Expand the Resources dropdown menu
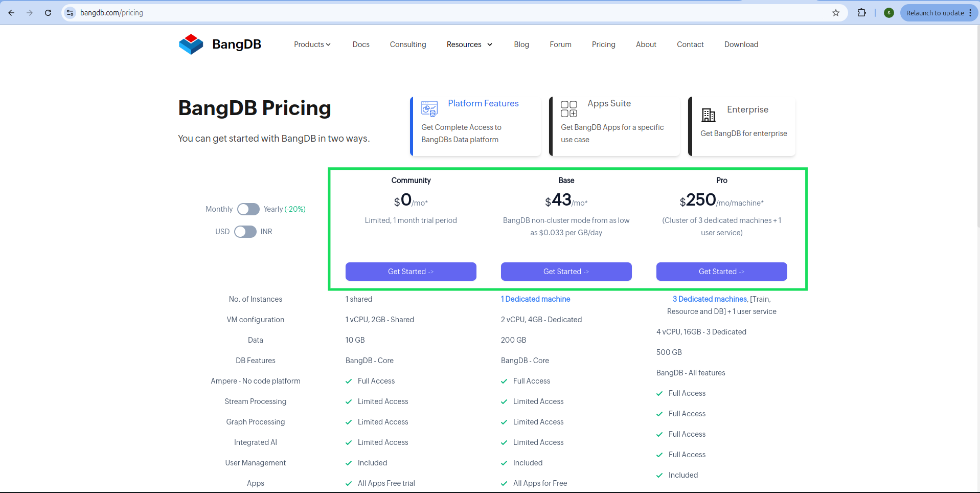The height and width of the screenshot is (493, 980). tap(469, 44)
